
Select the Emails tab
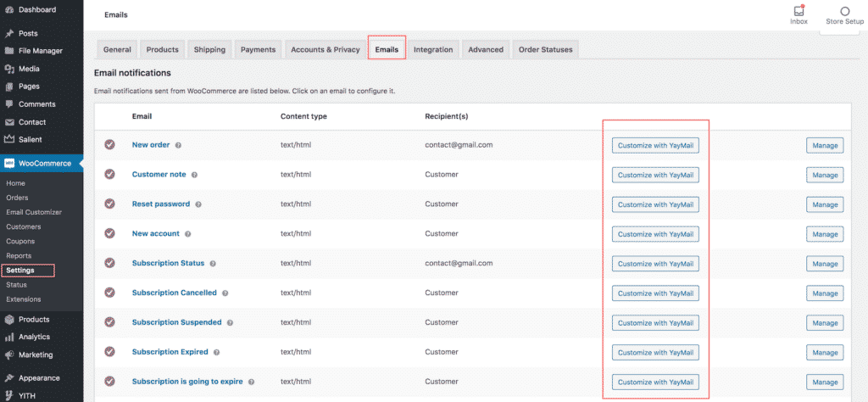pos(387,48)
